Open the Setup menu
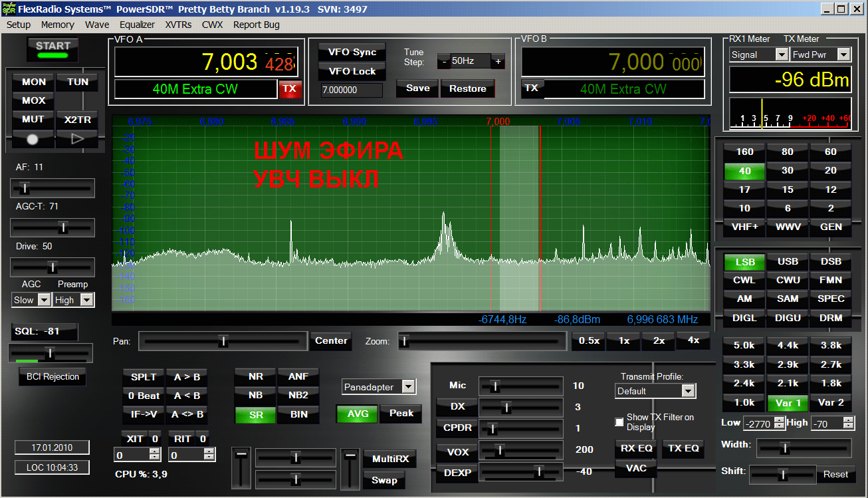Screen dimensions: 868x498 pos(19,25)
